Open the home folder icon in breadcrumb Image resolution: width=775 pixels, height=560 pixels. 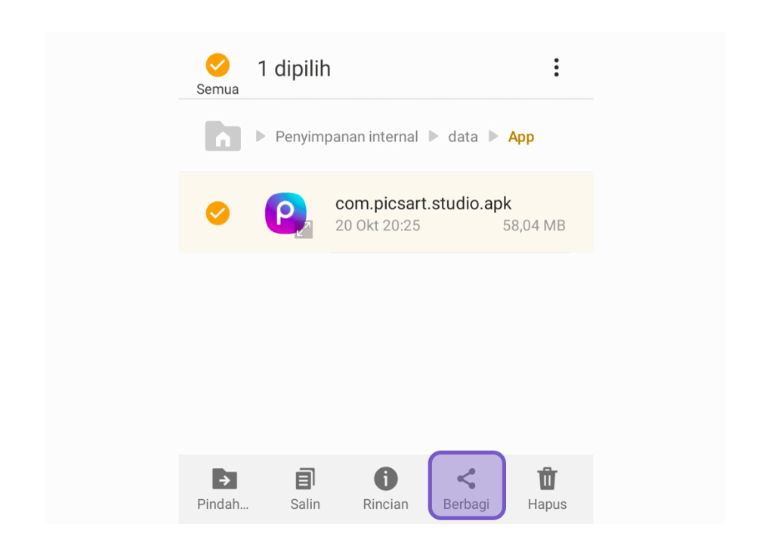(x=223, y=136)
